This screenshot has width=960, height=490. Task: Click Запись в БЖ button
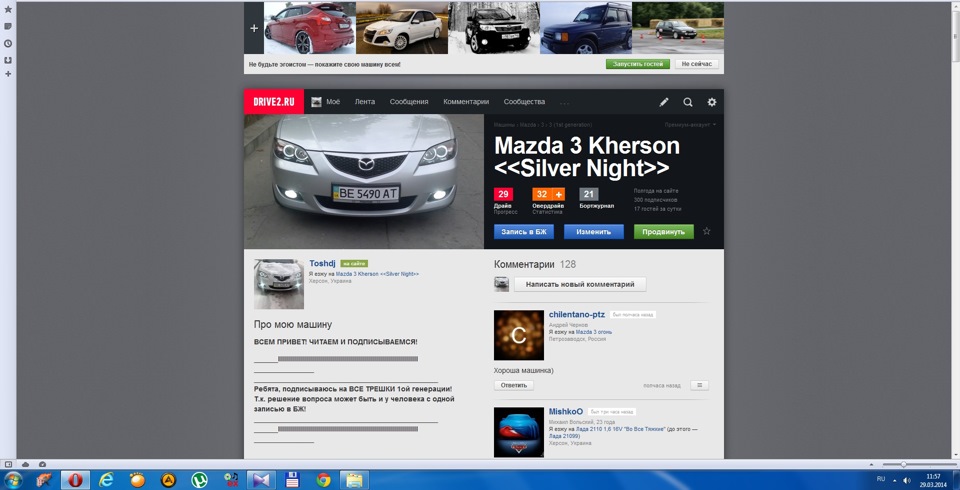click(x=523, y=232)
